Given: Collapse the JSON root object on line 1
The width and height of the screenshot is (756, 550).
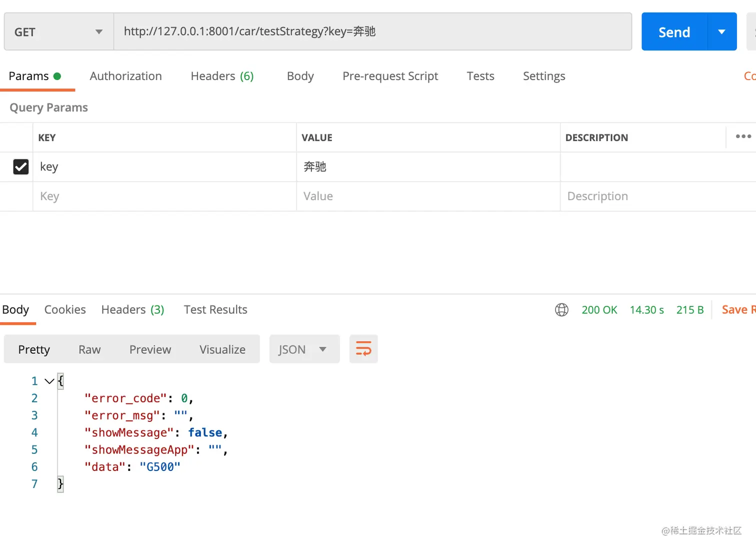Looking at the screenshot, I should pyautogui.click(x=49, y=381).
